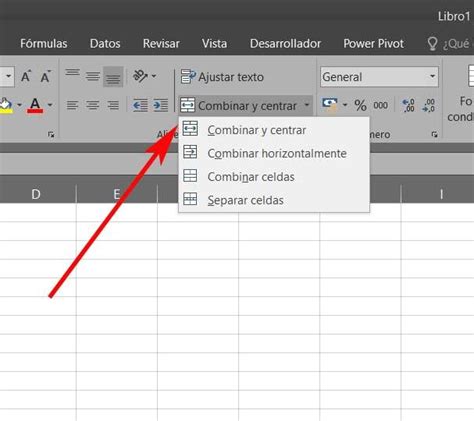Open the General number format dropdown
Image resolution: width=474 pixels, height=421 pixels.
[379, 77]
